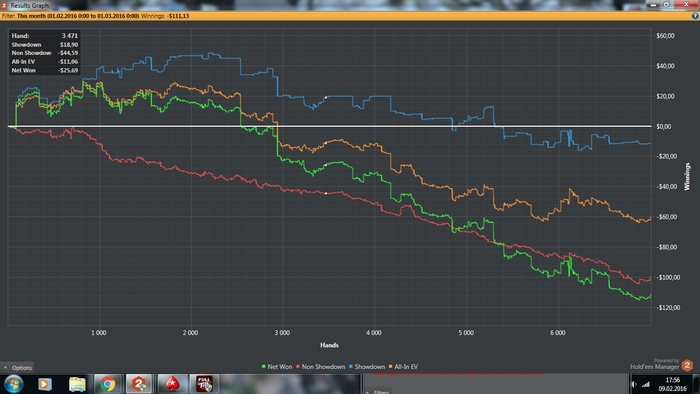The image size is (700, 394).
Task: Click the 2 000 hands X-axis label
Action: 190,333
